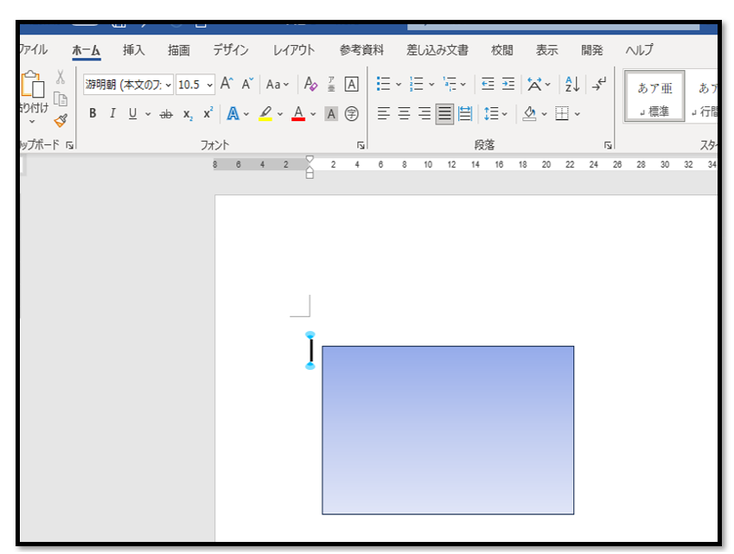This screenshot has width=734, height=554.
Task: Switch to the レイアウト tab
Action: 294,50
